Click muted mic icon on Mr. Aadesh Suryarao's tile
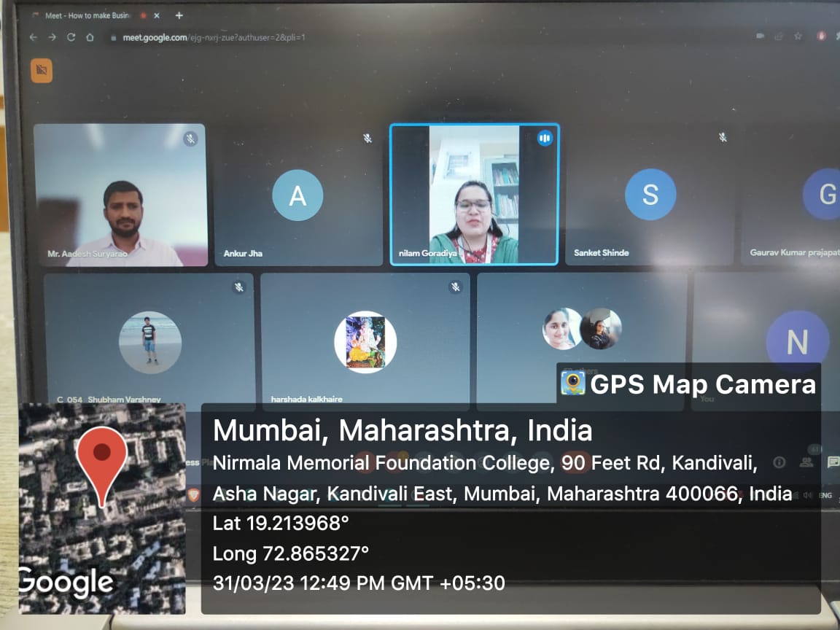The image size is (840, 630). (x=190, y=139)
